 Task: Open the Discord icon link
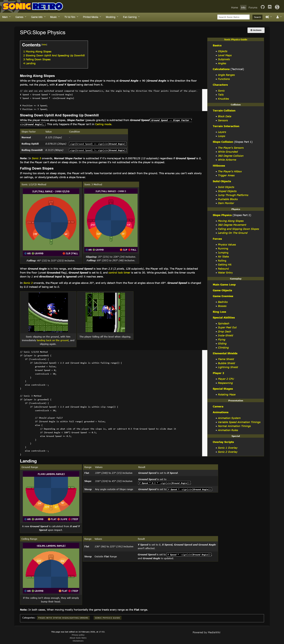270,7
